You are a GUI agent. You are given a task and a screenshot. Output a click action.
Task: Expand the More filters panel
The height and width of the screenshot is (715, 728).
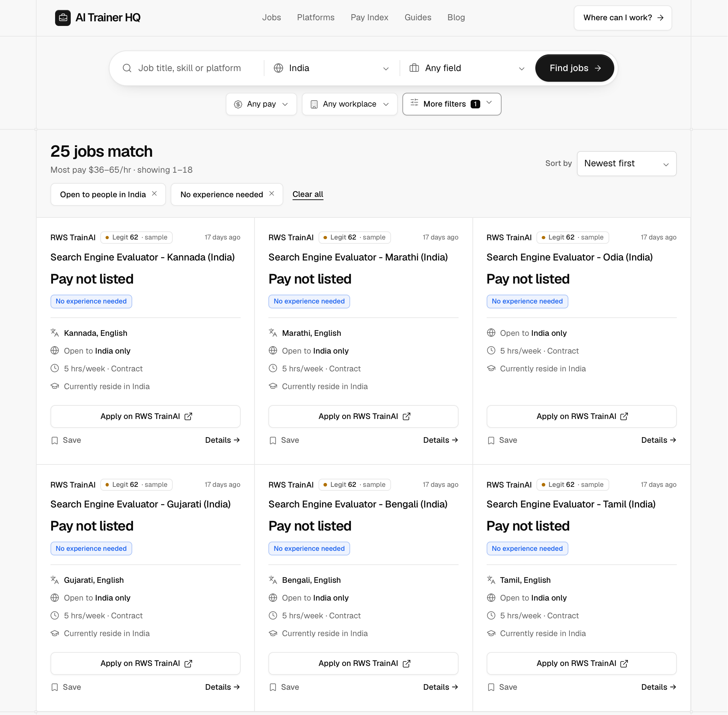452,104
